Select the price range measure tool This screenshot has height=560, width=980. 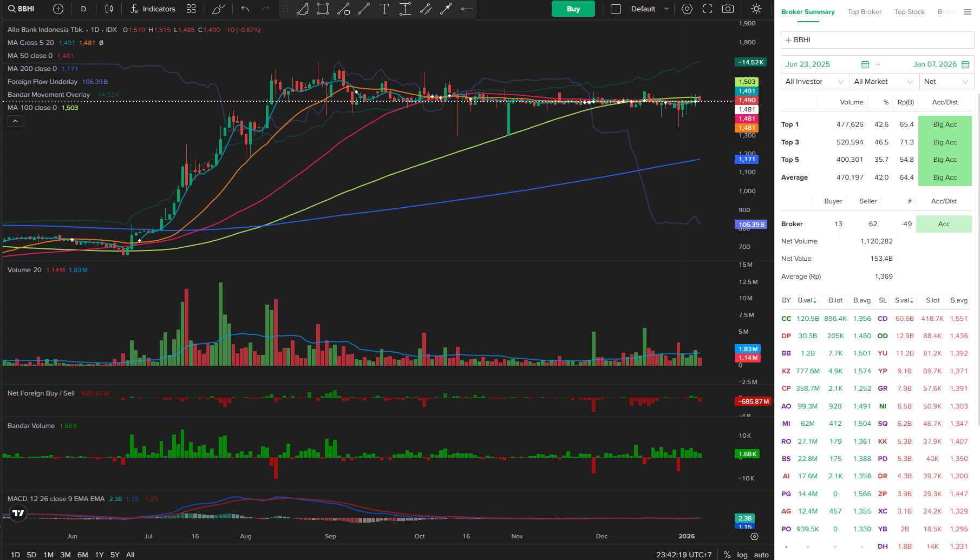click(405, 9)
